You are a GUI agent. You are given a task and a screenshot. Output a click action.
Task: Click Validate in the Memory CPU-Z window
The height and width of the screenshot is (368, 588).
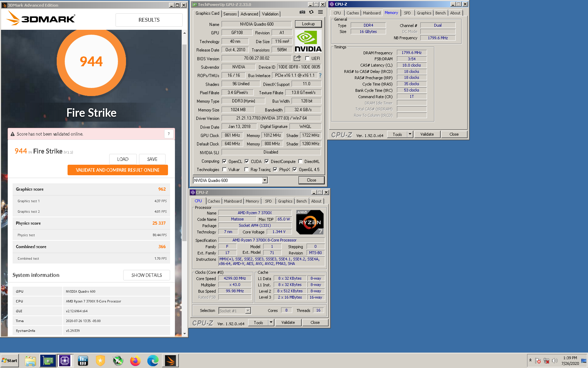[427, 134]
